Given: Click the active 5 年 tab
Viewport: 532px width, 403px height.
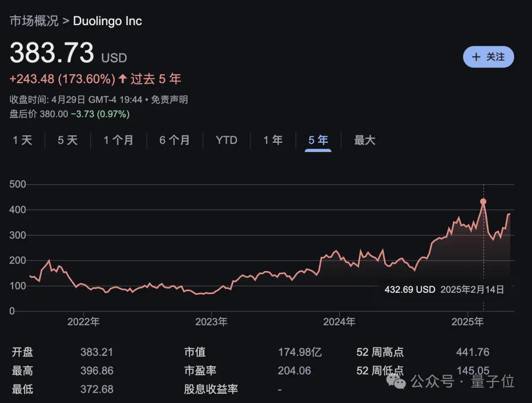Looking at the screenshot, I should [318, 140].
